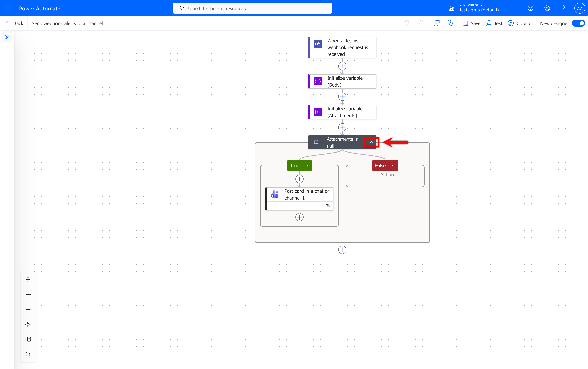
Task: Zoom out on the canvas
Action: pos(28,309)
